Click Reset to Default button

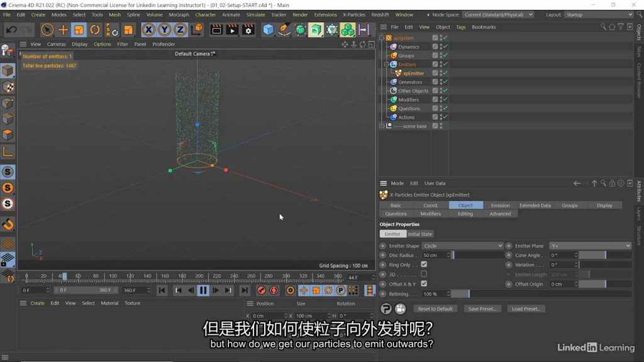click(x=435, y=309)
